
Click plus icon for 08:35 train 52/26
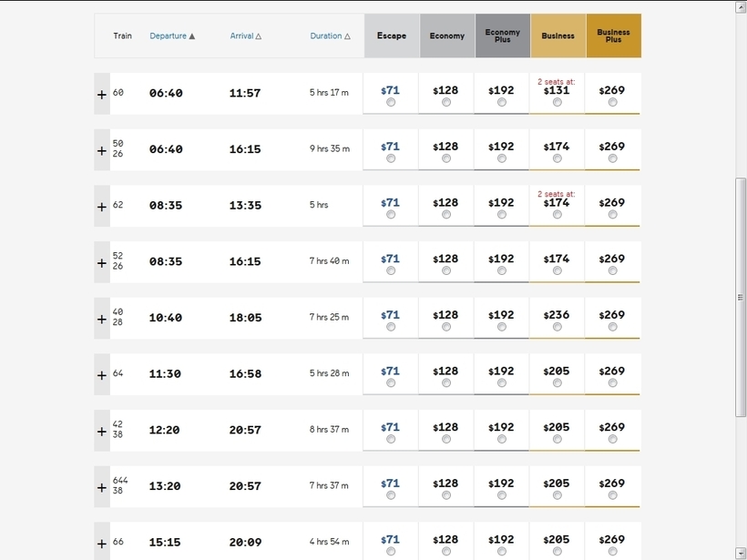[x=101, y=262]
